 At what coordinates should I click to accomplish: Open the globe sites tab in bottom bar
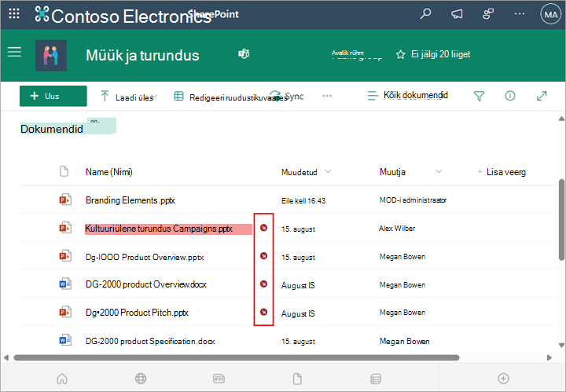[141, 379]
